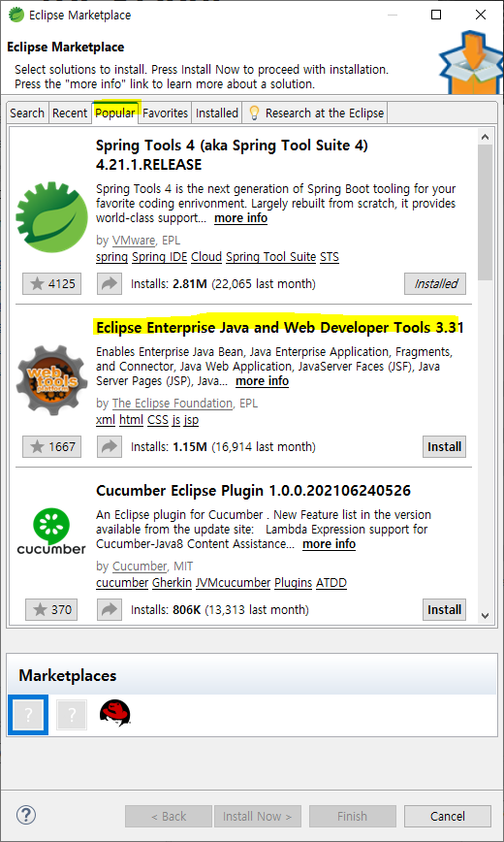Install the Cucumber Eclipse Plugin
Screen dimensions: 504x842
point(445,610)
